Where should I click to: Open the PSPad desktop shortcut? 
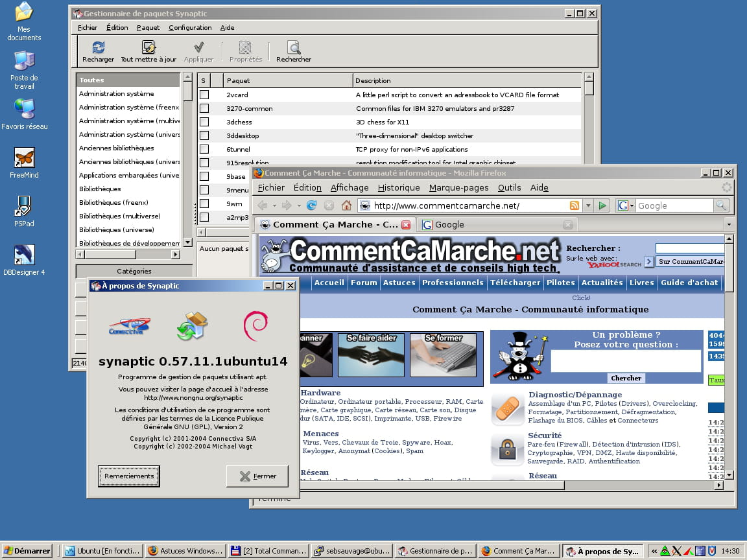(x=25, y=206)
